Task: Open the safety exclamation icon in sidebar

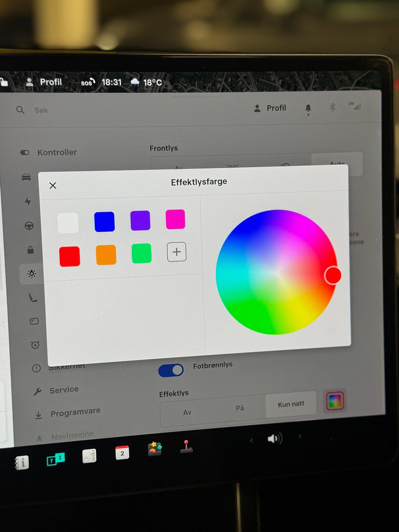Action: click(36, 368)
